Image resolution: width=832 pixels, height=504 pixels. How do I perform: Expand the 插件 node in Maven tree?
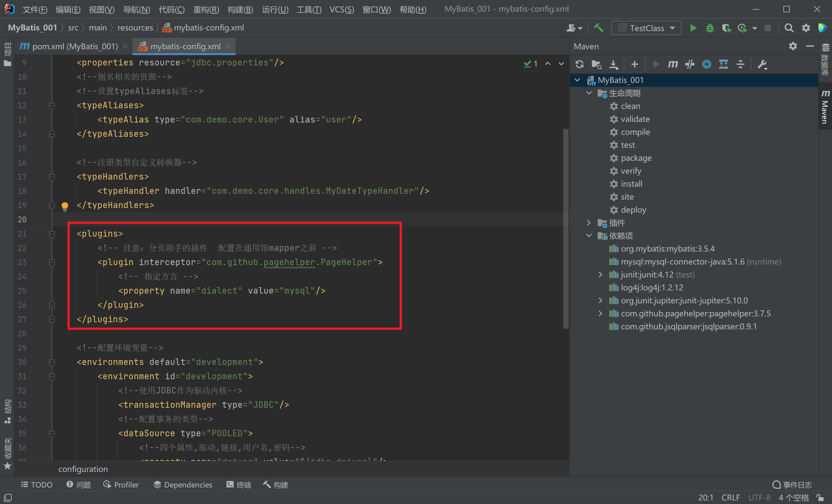tap(589, 223)
